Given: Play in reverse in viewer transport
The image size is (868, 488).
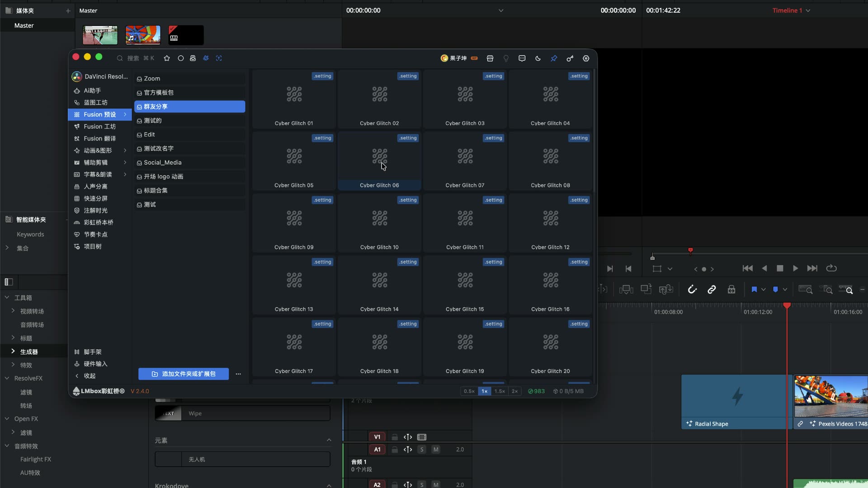Looking at the screenshot, I should click(x=764, y=268).
